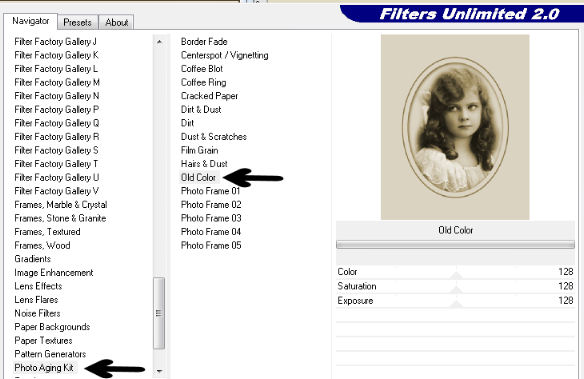Pick the Dirt filter
This screenshot has width=584, height=379.
(x=187, y=123)
